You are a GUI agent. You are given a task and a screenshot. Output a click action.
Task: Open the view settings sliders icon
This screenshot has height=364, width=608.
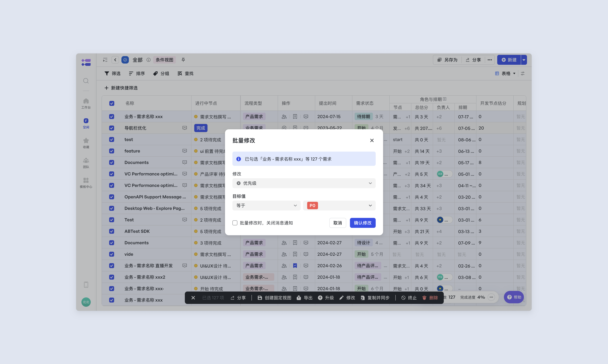tap(523, 74)
